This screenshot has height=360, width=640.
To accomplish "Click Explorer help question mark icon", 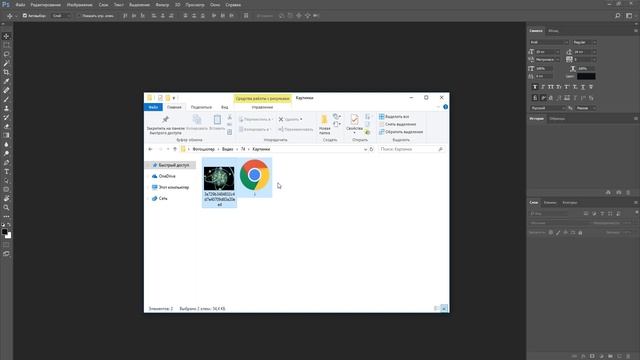I will coord(445,107).
